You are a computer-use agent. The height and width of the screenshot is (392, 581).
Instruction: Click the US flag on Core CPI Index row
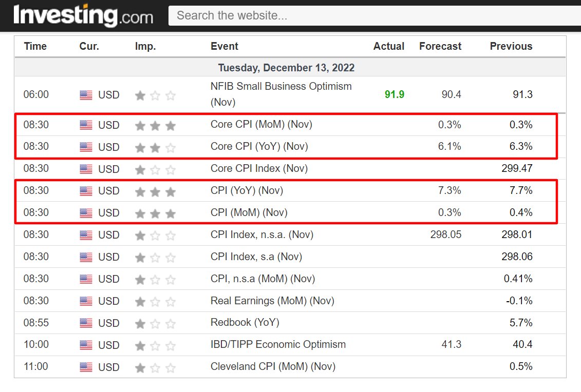(x=87, y=168)
